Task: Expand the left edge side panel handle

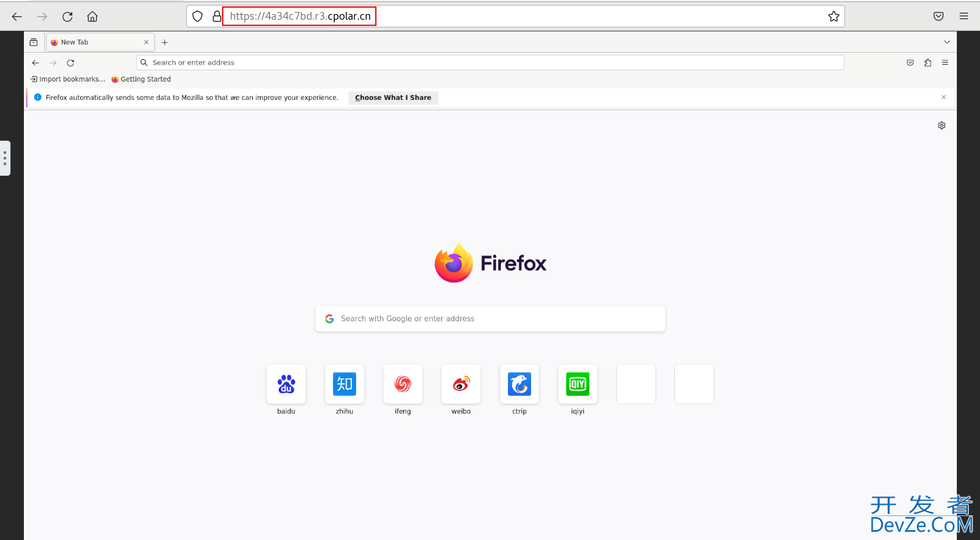Action: tap(5, 157)
